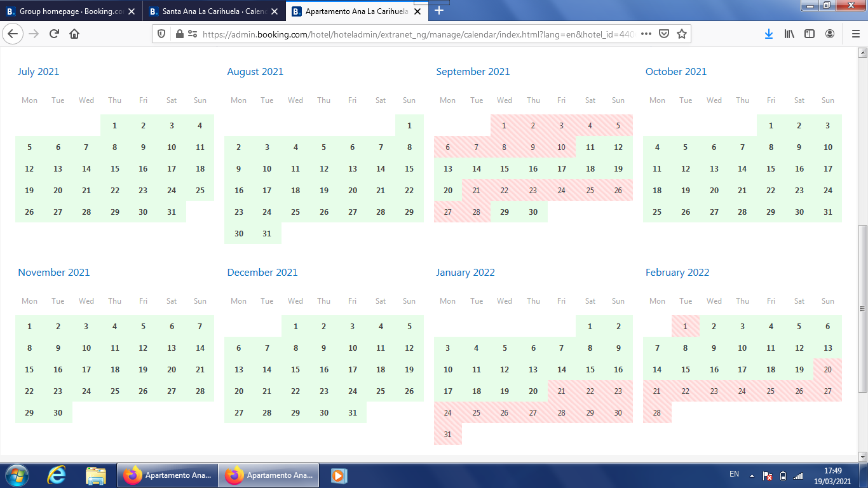Open Internet Explorer from the taskbar
The image size is (868, 488).
click(57, 475)
